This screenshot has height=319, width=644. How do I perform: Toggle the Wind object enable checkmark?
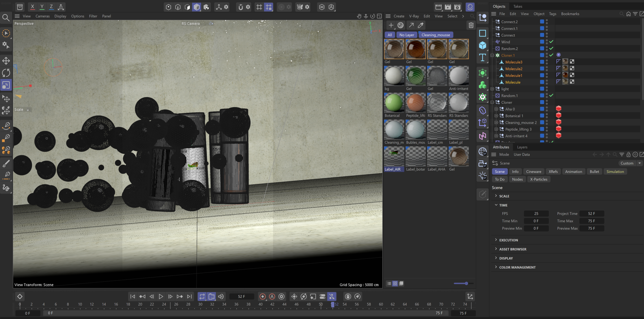pos(551,42)
